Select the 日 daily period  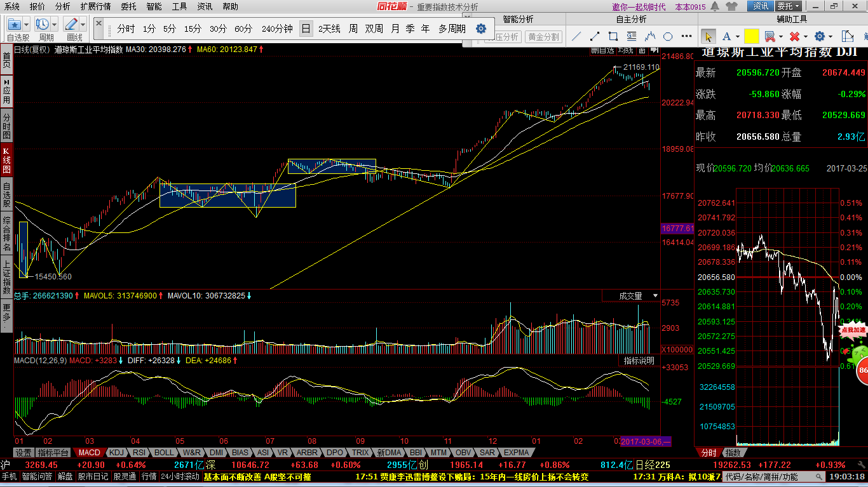tap(306, 29)
